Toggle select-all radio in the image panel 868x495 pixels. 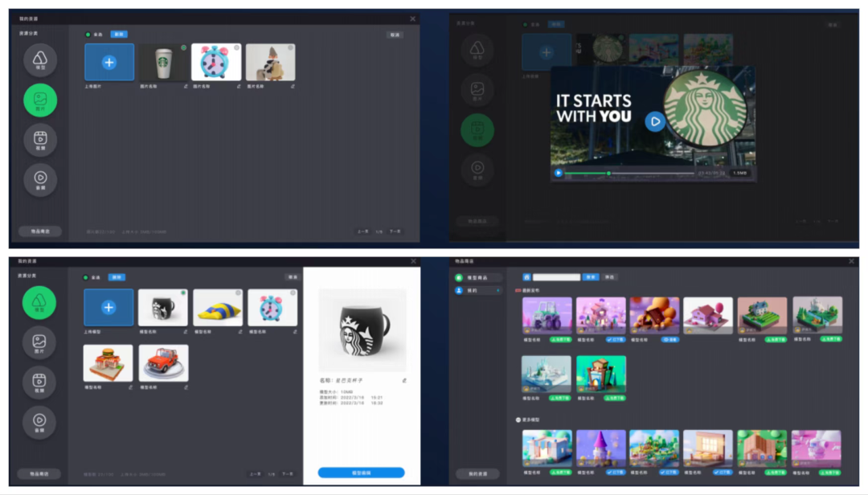(x=88, y=35)
